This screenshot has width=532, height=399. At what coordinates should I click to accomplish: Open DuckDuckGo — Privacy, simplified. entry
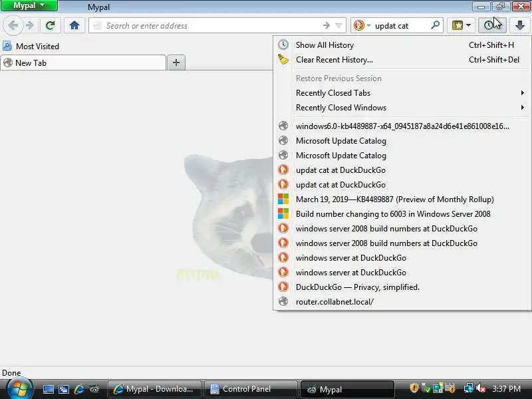click(402, 287)
